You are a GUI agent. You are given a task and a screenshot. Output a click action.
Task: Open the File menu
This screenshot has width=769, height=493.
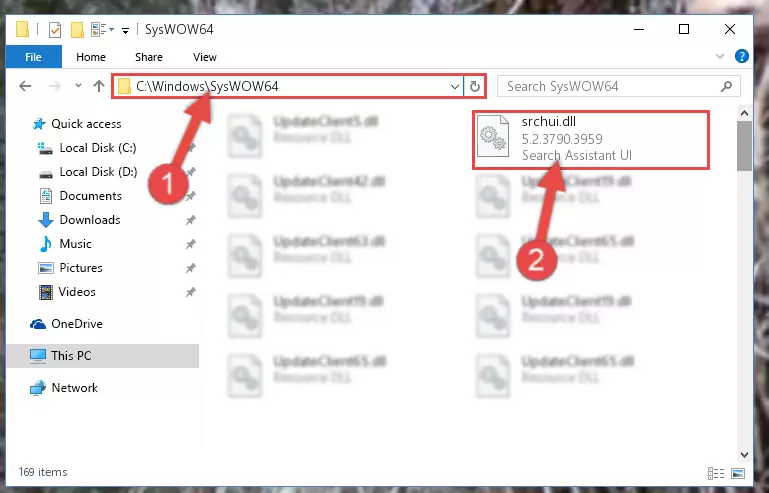coord(33,57)
